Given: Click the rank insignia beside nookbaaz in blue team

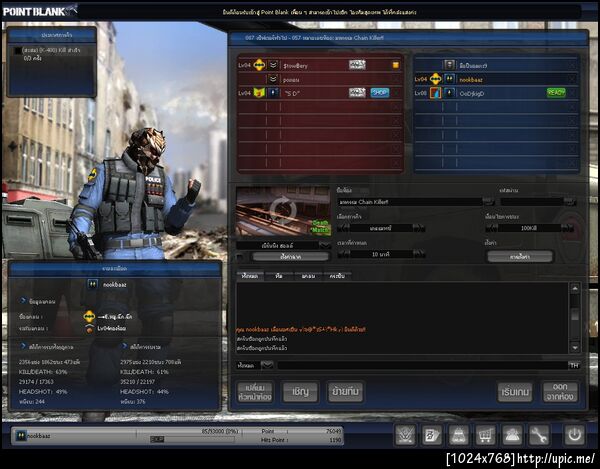Looking at the screenshot, I should pyautogui.click(x=450, y=79).
